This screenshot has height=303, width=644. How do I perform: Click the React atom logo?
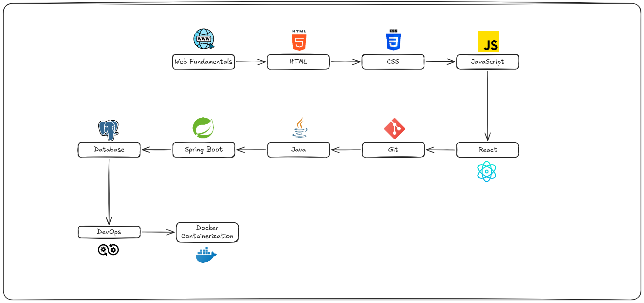pos(487,172)
